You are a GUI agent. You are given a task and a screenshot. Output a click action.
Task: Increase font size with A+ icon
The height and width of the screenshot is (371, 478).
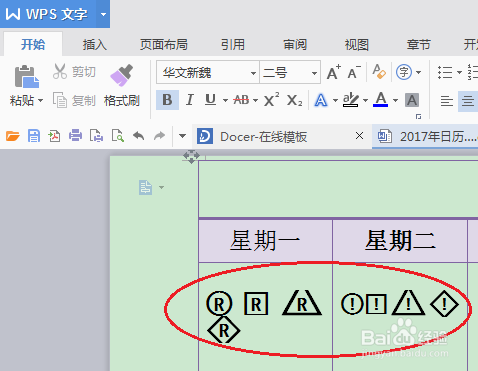333,72
